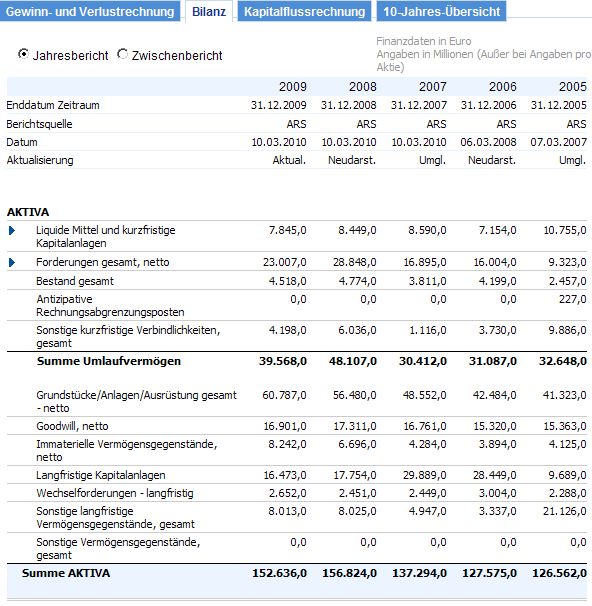Click value 7.845,0 for liquid assets 2009
The width and height of the screenshot is (592, 606).
287,230
